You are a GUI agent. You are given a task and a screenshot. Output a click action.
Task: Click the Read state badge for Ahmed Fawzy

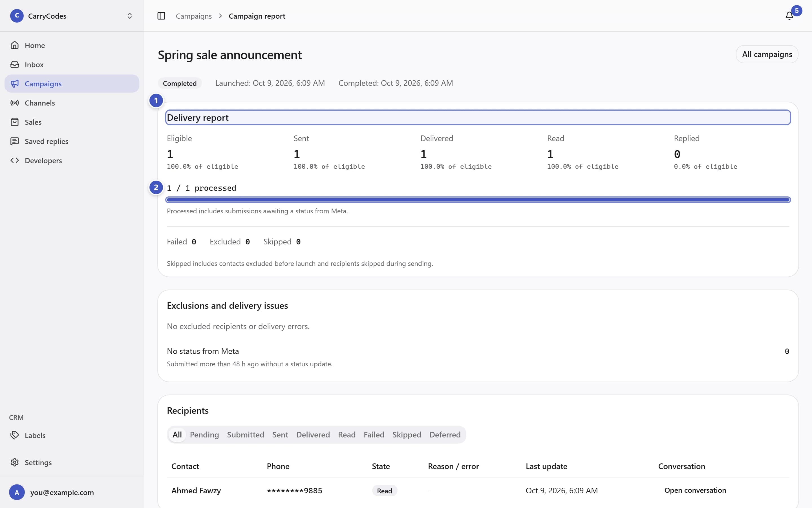pyautogui.click(x=384, y=491)
